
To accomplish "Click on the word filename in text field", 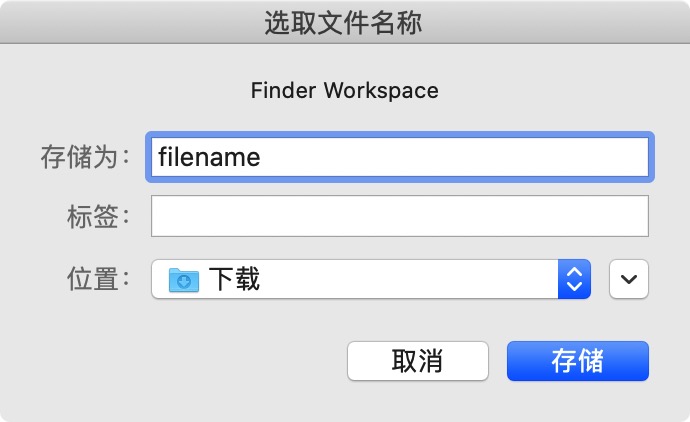I will (x=209, y=157).
